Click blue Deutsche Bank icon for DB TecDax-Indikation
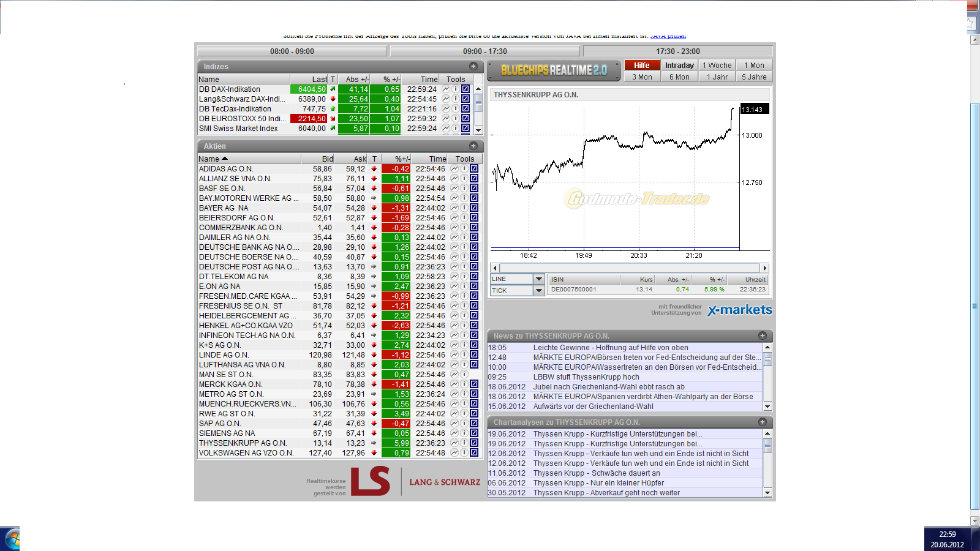This screenshot has width=980, height=551. pyautogui.click(x=466, y=109)
